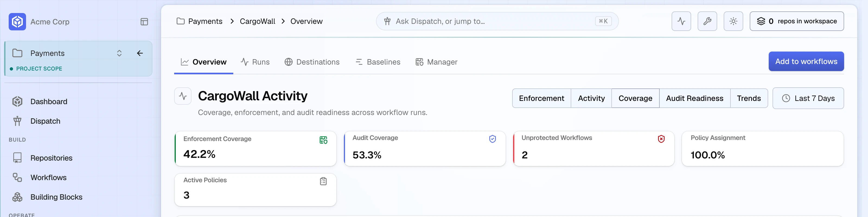
Task: Open the Manager tab
Action: [x=436, y=62]
